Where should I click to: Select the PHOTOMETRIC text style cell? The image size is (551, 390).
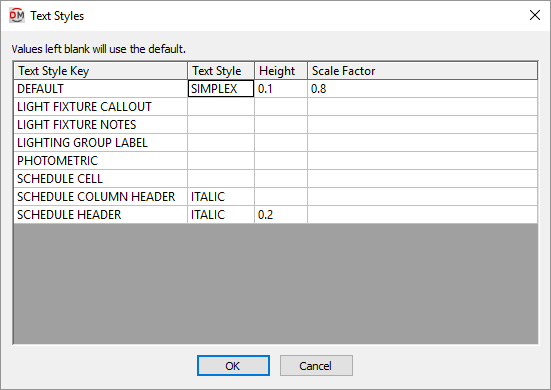click(221, 161)
